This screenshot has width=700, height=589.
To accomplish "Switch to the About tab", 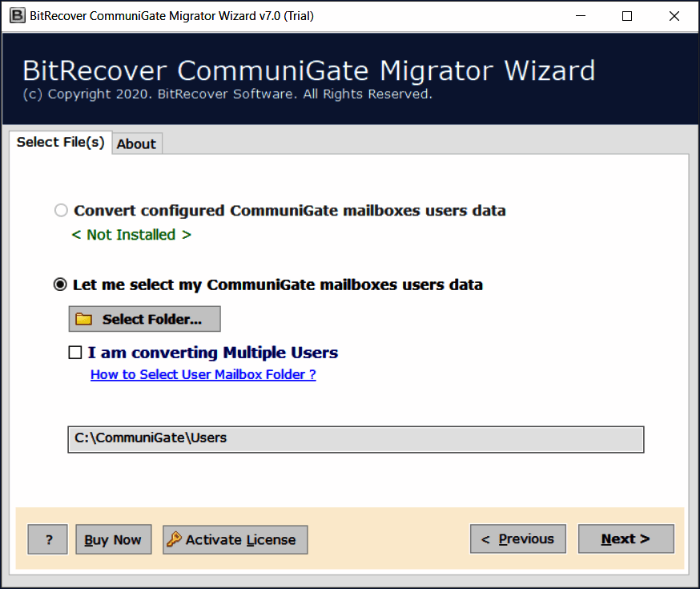I will coord(136,143).
